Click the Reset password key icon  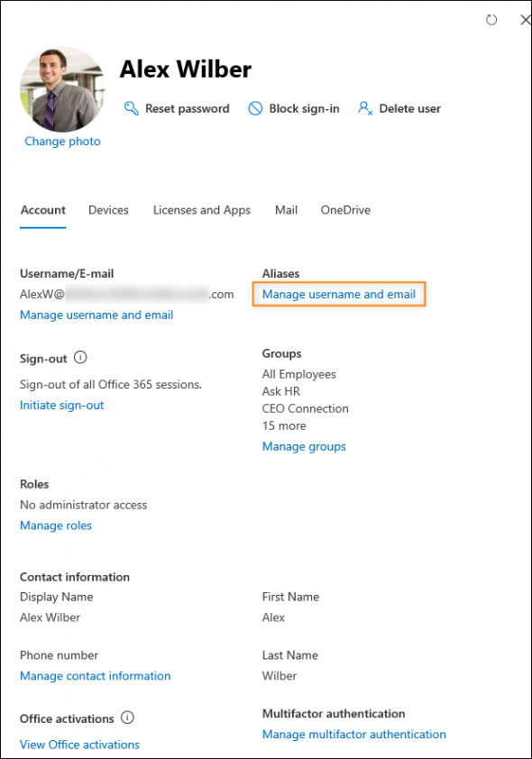(x=131, y=108)
